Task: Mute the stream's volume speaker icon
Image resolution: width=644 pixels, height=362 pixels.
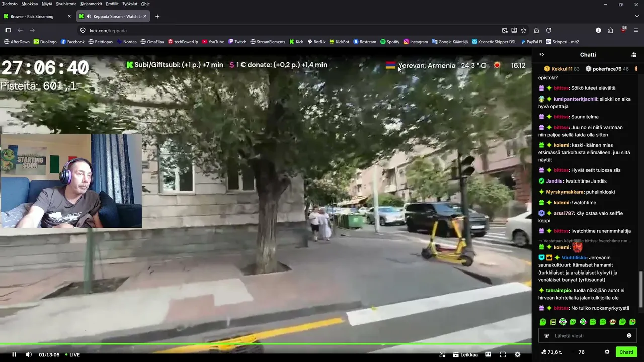Action: (x=29, y=355)
